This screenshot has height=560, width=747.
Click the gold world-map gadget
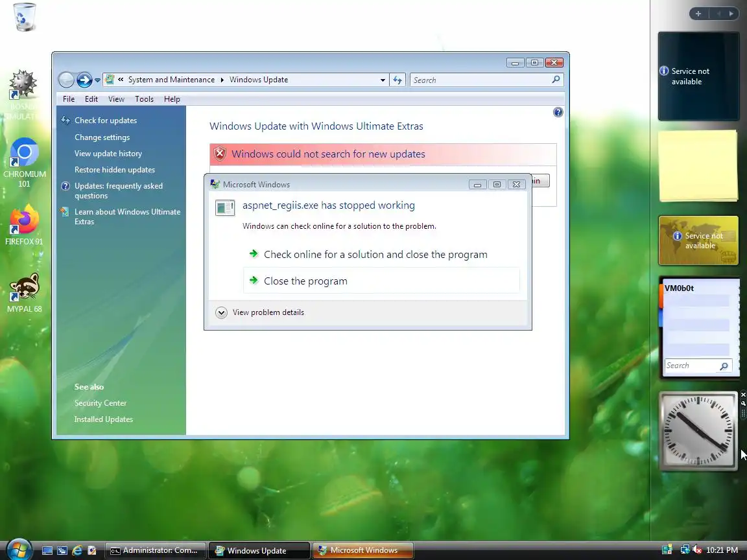point(698,240)
